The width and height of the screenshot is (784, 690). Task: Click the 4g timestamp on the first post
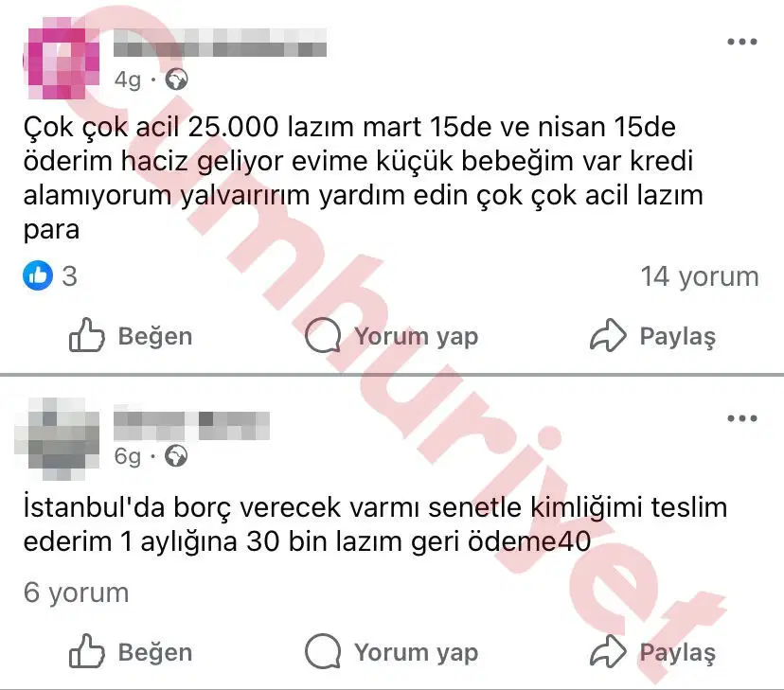tap(128, 80)
